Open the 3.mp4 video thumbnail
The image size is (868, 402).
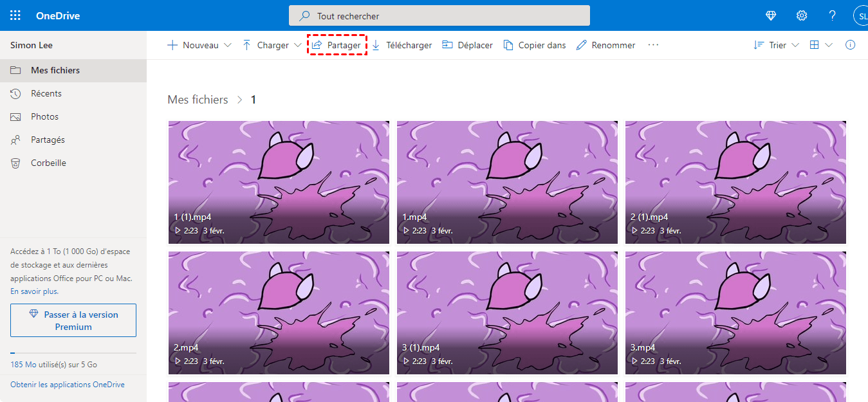click(x=735, y=313)
